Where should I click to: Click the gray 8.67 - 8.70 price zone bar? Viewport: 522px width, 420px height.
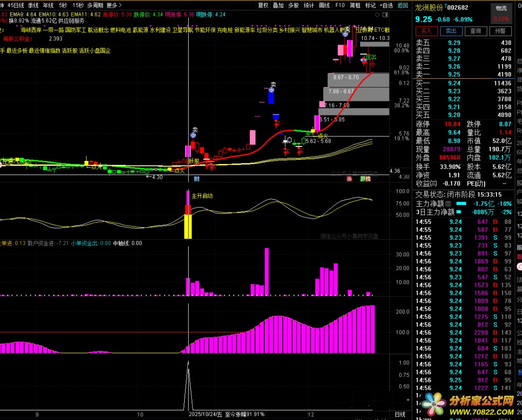358,78
